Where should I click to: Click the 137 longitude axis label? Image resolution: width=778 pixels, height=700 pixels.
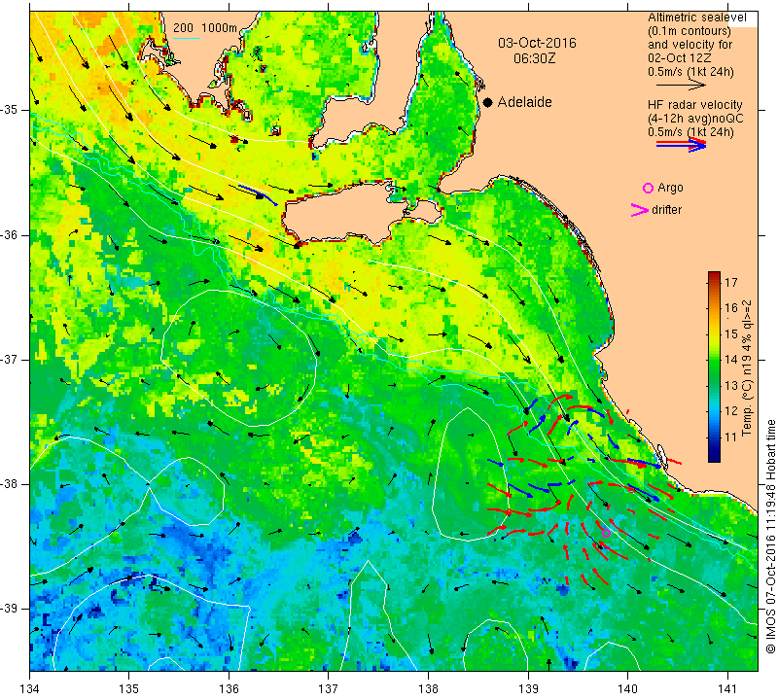point(329,689)
